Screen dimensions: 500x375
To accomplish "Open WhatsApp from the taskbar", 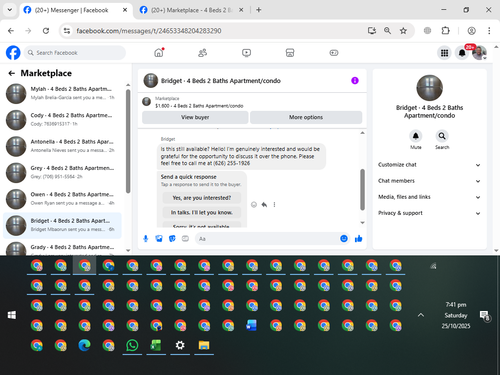I will pyautogui.click(x=132, y=345).
